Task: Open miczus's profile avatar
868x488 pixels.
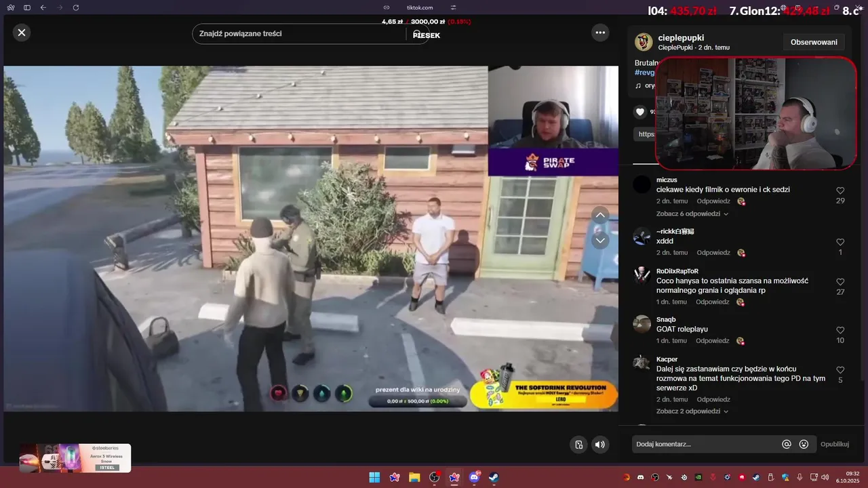Action: 642,184
